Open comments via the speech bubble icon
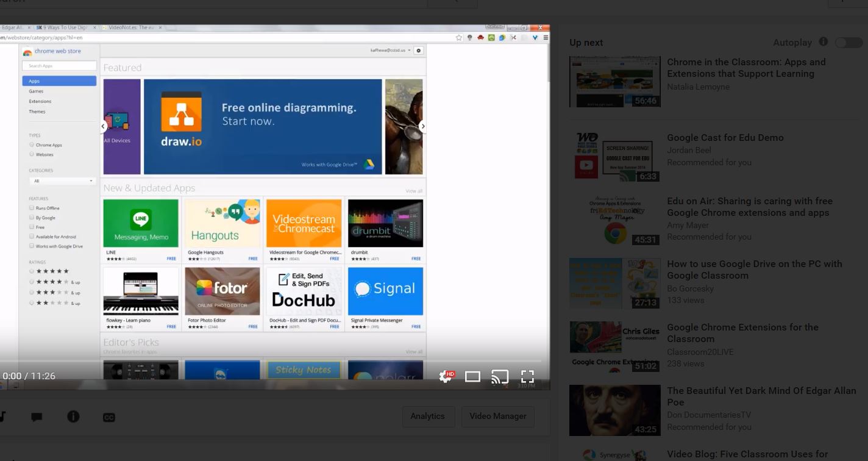The image size is (868, 461). click(37, 416)
